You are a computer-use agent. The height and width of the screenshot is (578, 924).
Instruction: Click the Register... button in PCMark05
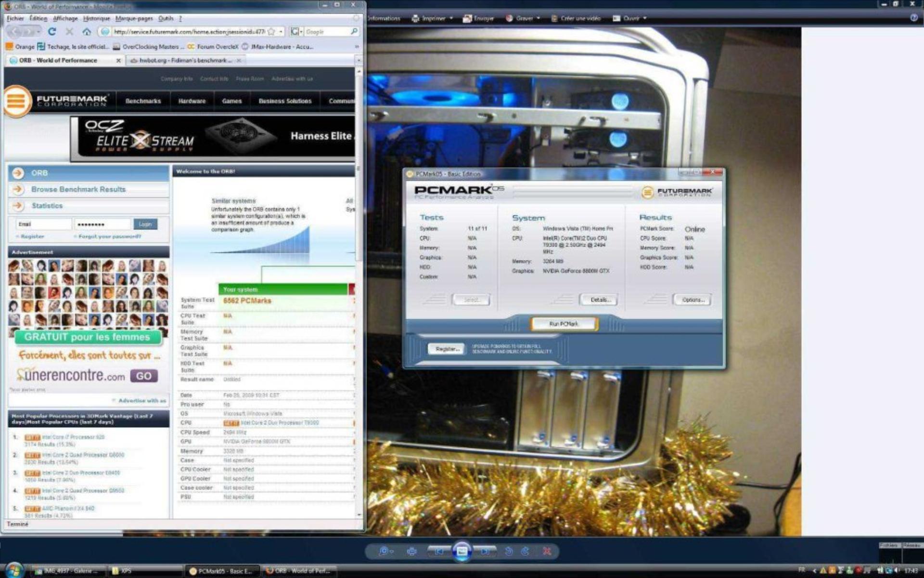click(x=447, y=349)
